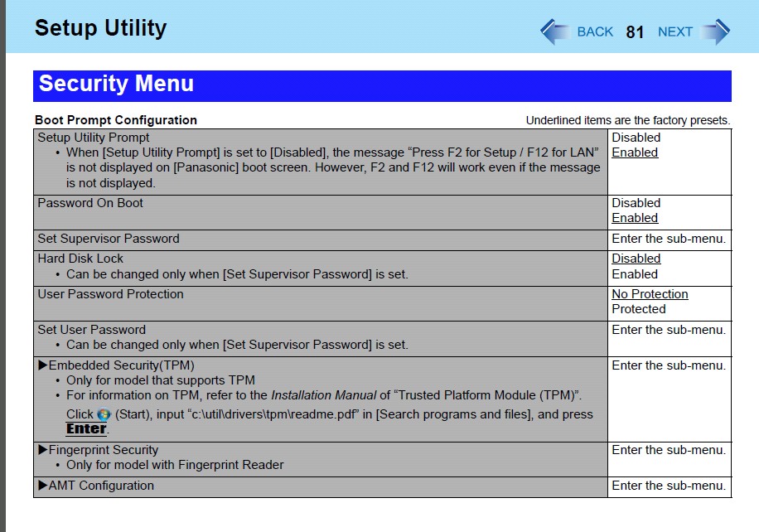Select Disabled option for Setup Utility Prompt
Image resolution: width=759 pixels, height=532 pixels.
[636, 138]
